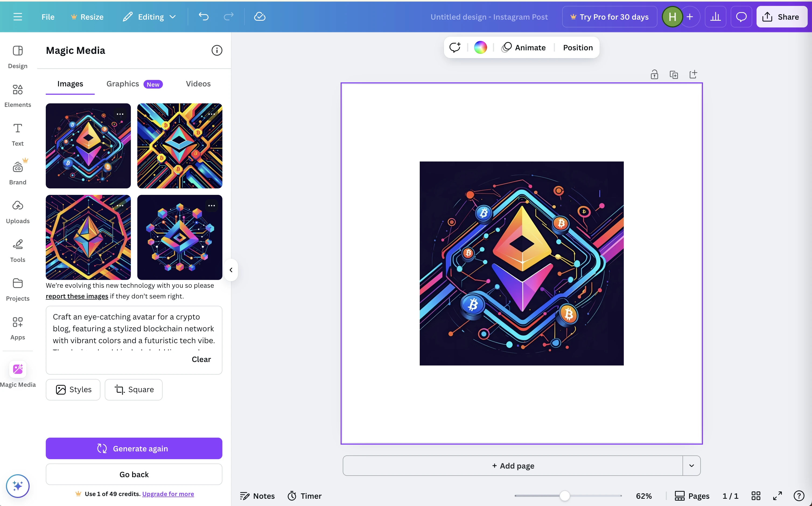Screen dimensions: 812x506
Task: Open options menu on fourth generated image
Action: pyautogui.click(x=212, y=205)
